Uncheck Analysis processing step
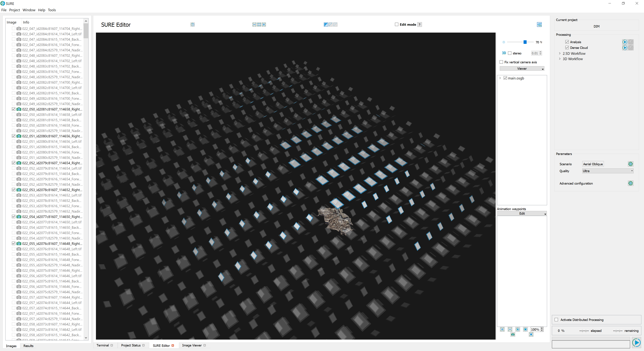Image resolution: width=644 pixels, height=351 pixels. point(567,42)
